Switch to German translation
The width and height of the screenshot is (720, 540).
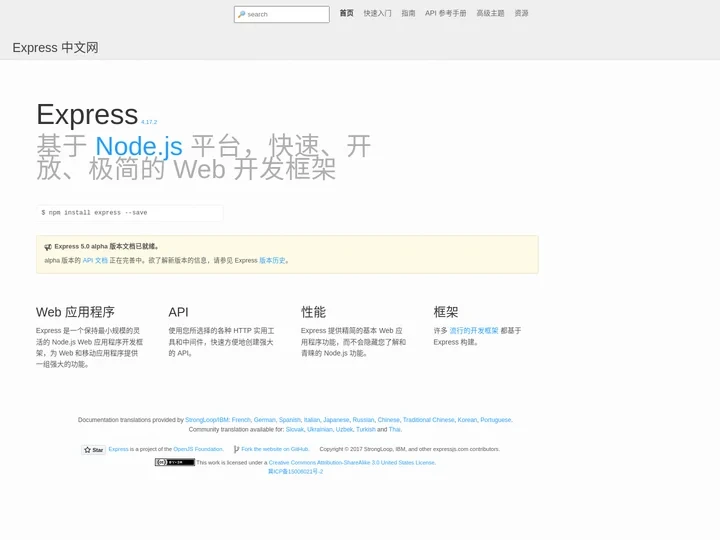click(264, 420)
